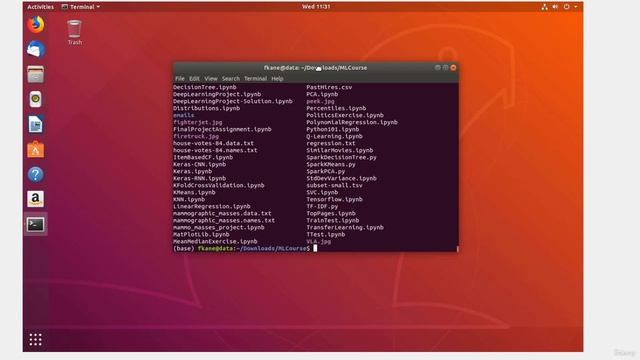Open the network status icon in top bar
Viewport: 640px width, 360px height.
coord(544,7)
